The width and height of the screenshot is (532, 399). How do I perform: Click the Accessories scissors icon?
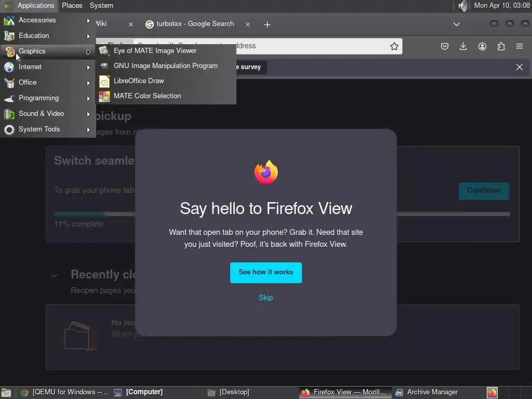(x=9, y=21)
